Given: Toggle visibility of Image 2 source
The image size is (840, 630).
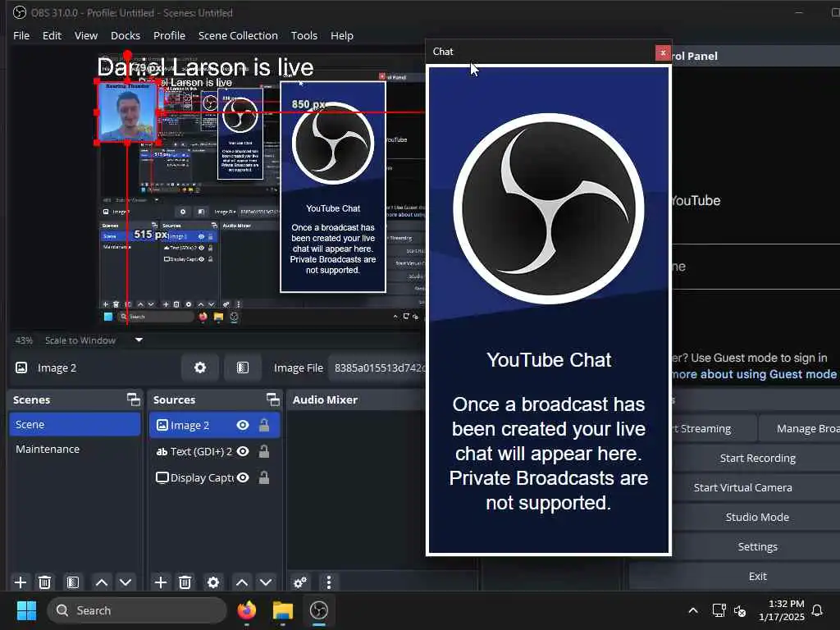Looking at the screenshot, I should (x=243, y=425).
